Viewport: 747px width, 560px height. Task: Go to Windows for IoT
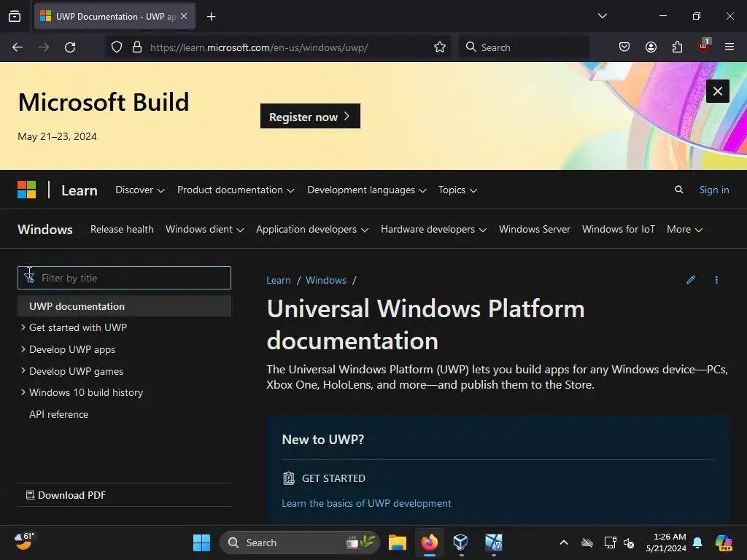click(x=619, y=229)
